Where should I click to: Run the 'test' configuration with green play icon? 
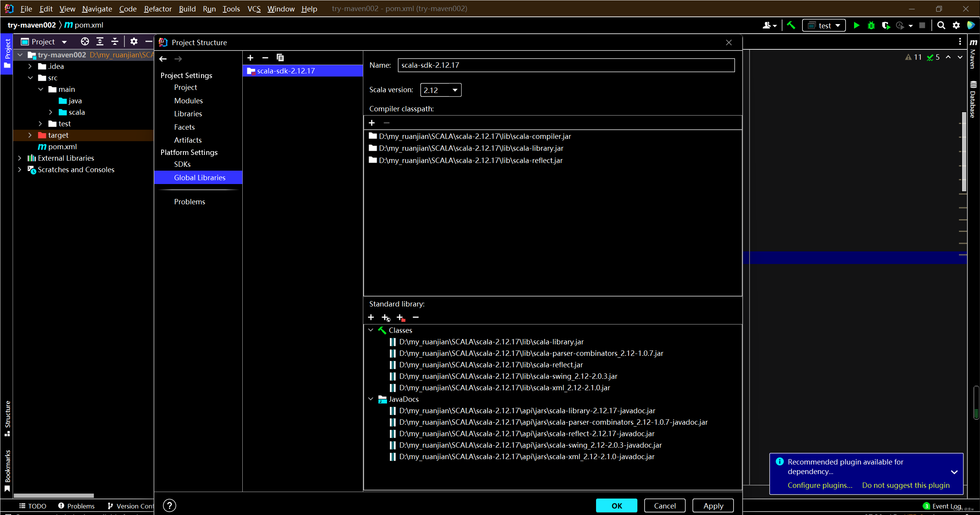856,25
